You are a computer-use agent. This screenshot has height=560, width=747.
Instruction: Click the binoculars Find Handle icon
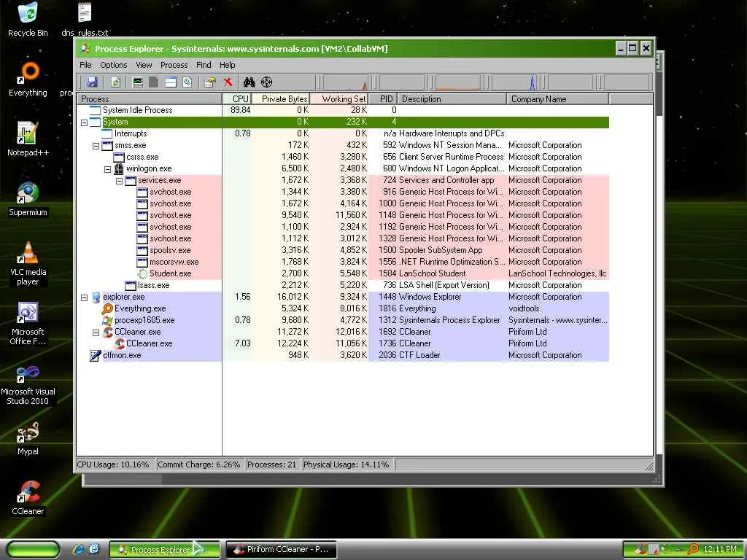249,82
